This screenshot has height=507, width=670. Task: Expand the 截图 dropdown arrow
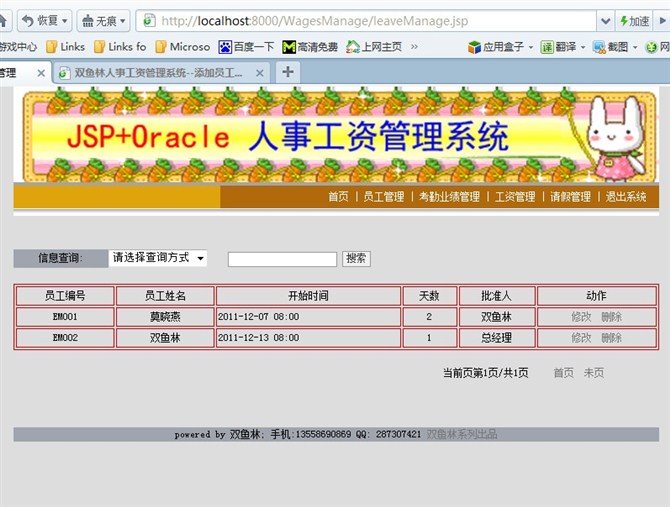[635, 47]
